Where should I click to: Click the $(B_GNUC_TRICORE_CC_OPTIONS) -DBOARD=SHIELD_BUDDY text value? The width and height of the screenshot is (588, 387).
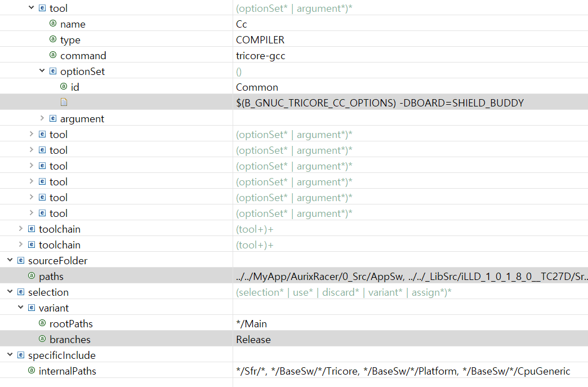[x=380, y=103]
